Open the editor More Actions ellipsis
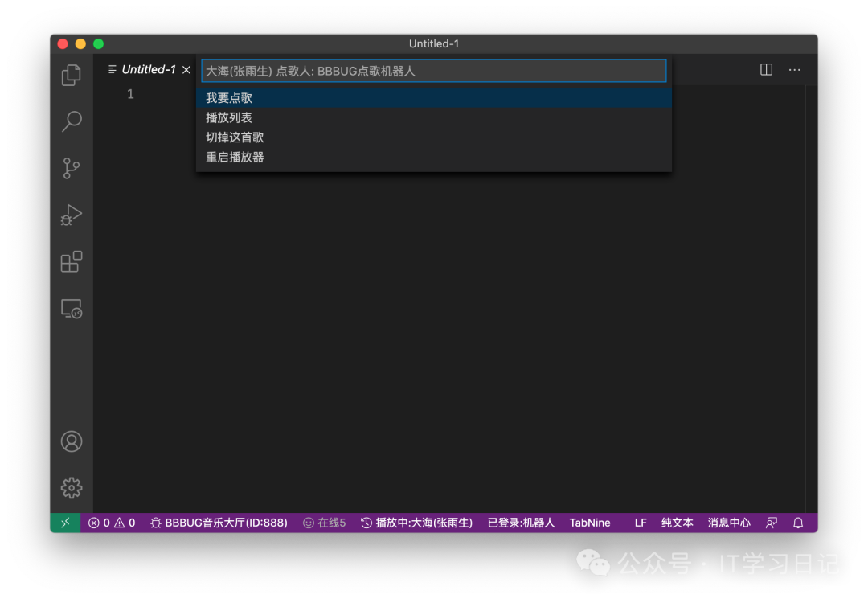 794,70
